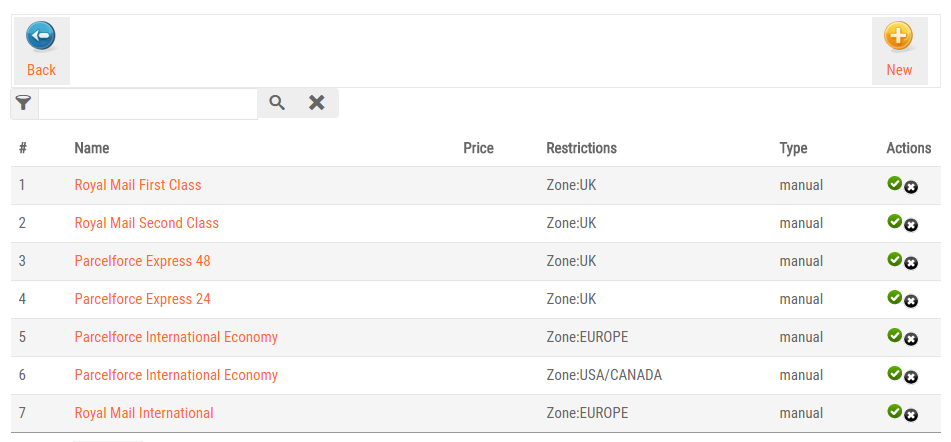Click the Back arrow icon

[41, 38]
